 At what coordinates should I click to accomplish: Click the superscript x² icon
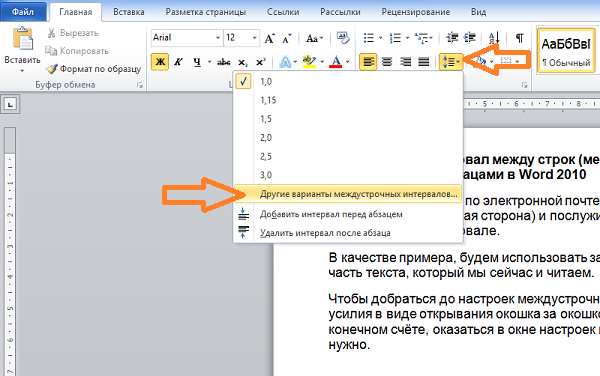click(261, 62)
